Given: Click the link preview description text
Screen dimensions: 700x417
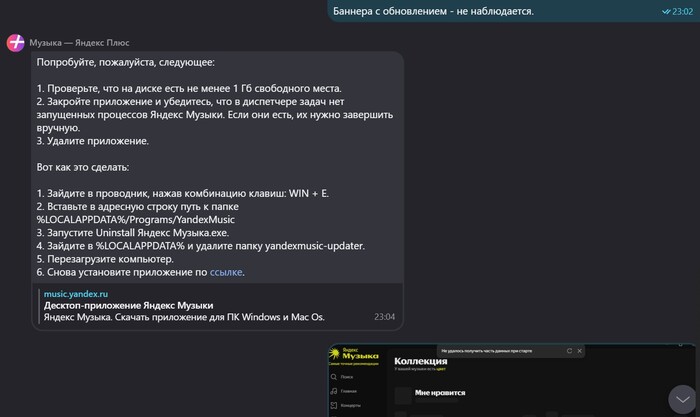Looking at the screenshot, I should coord(184,317).
